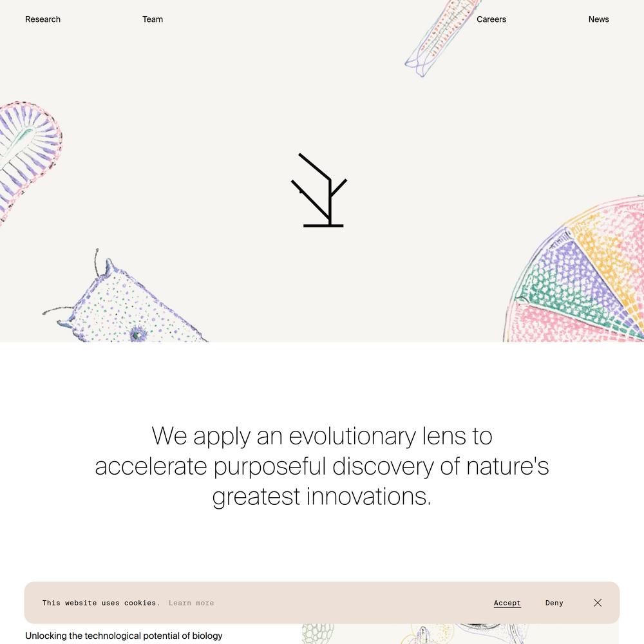The height and width of the screenshot is (644, 644).
Task: Follow the Learn more cookie link
Action: [191, 603]
